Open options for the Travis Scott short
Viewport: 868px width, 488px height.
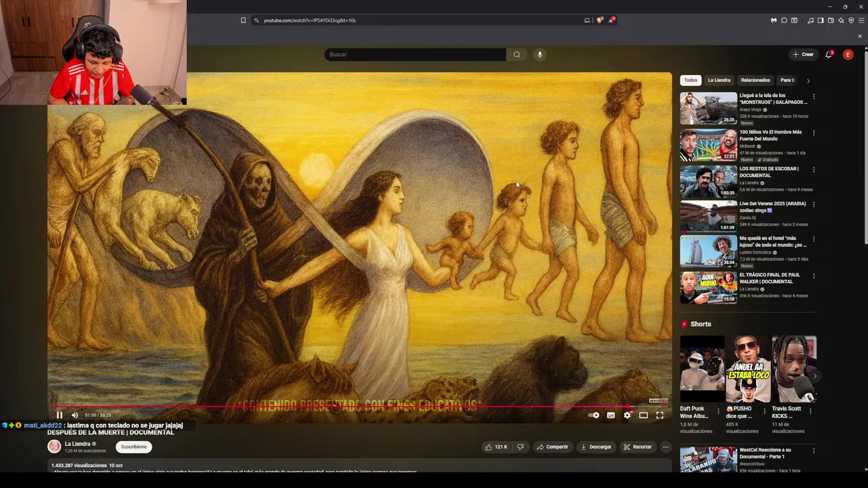(x=810, y=411)
